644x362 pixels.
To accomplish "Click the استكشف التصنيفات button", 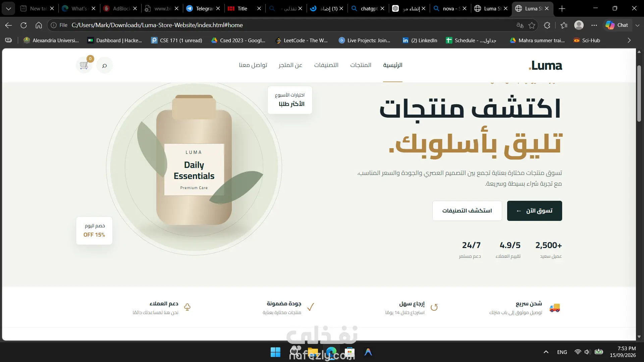I will pyautogui.click(x=467, y=211).
